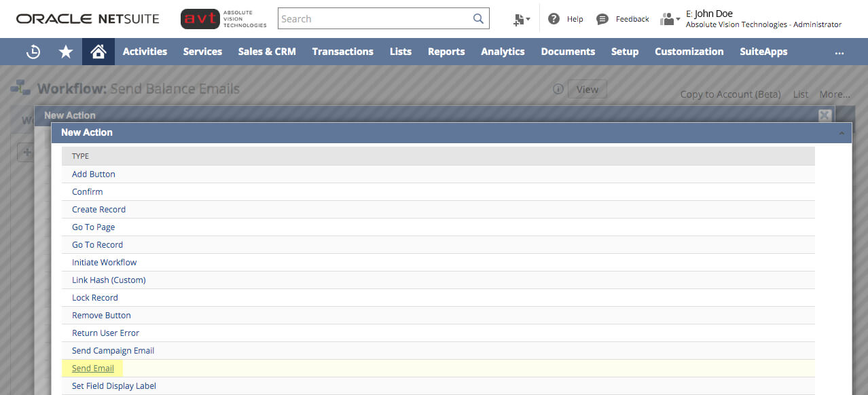Click the info icon next to View
The image size is (868, 395).
558,89
